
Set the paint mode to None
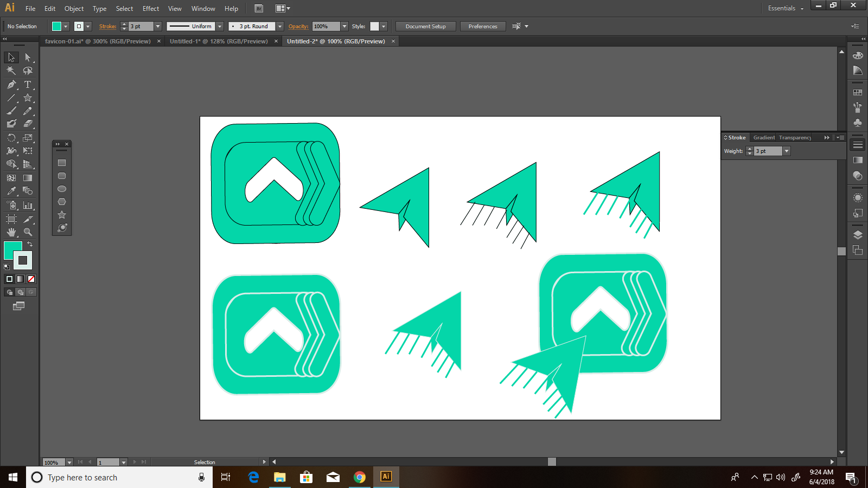31,279
